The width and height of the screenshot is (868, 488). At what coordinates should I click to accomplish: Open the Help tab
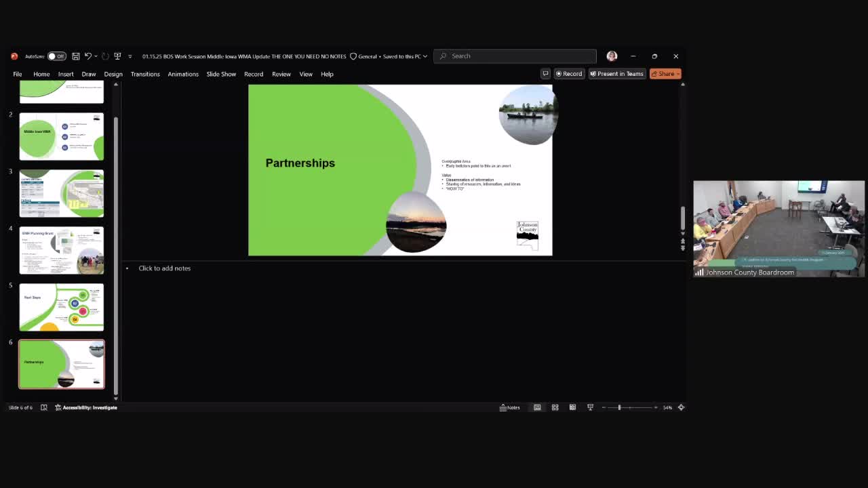pos(327,74)
